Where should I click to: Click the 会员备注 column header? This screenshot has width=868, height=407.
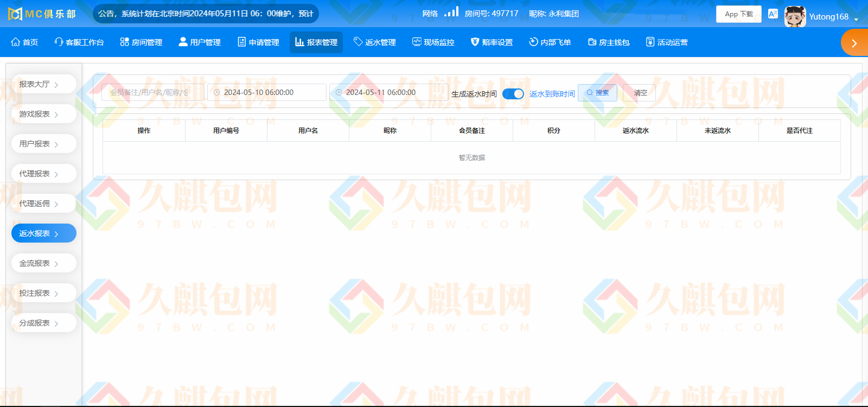[472, 131]
